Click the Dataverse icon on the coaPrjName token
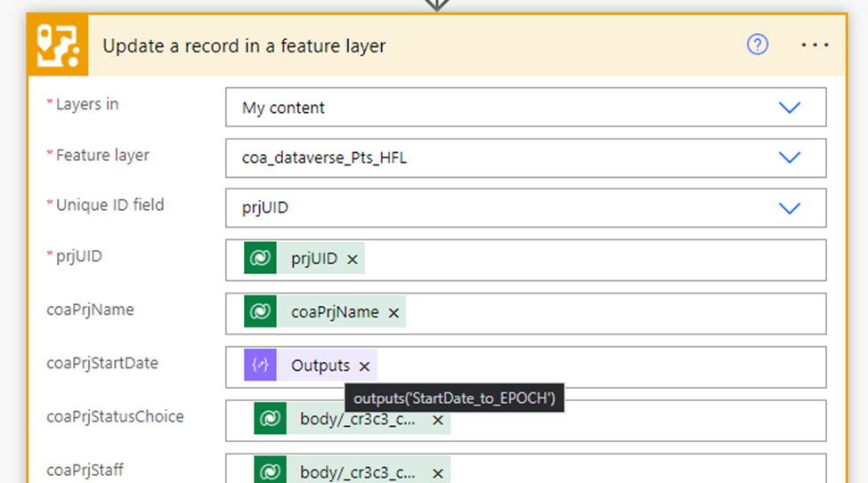Screen dimensions: 868x483 (x=261, y=312)
